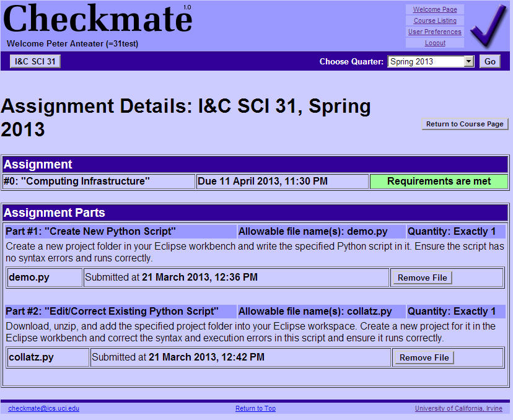Click Return to Course Page button
The image size is (513, 420).
[x=465, y=124]
